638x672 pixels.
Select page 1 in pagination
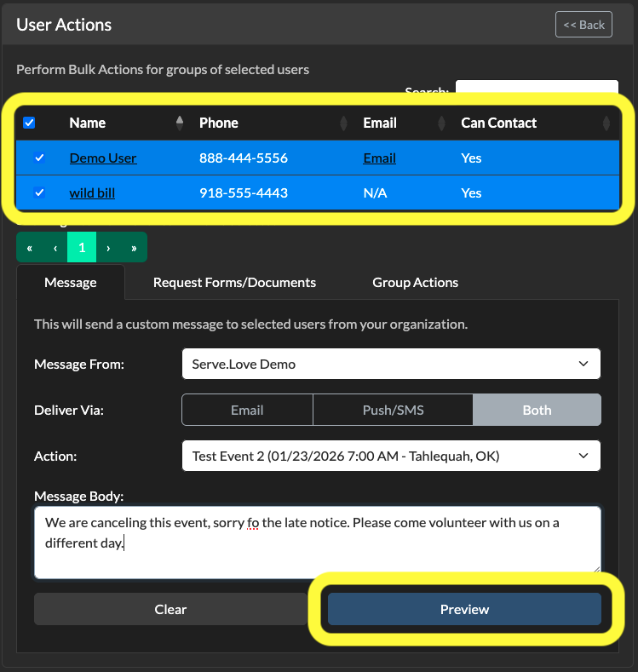tap(82, 247)
